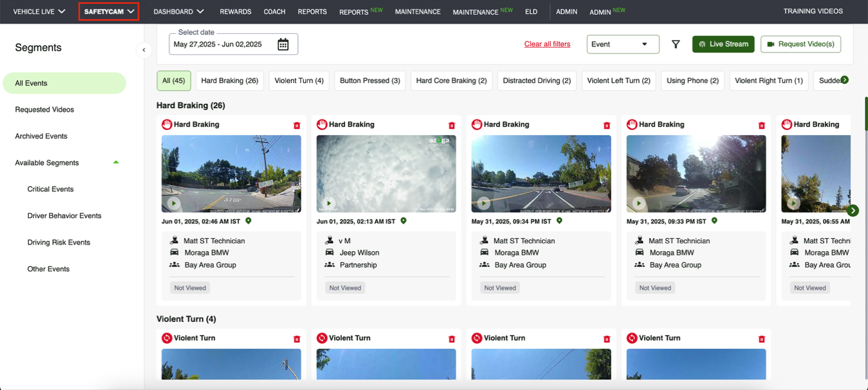Open Archived Events segment
The height and width of the screenshot is (390, 868).
[x=41, y=136]
